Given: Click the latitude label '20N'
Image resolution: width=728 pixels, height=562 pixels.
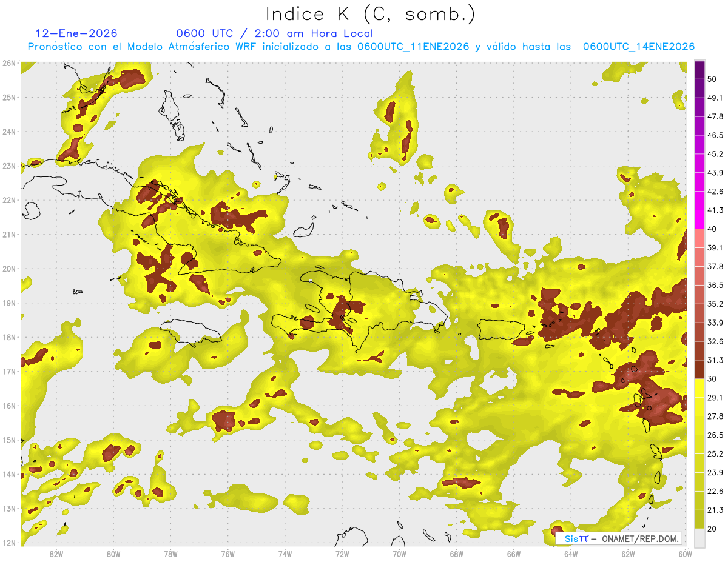Looking at the screenshot, I should point(9,269).
